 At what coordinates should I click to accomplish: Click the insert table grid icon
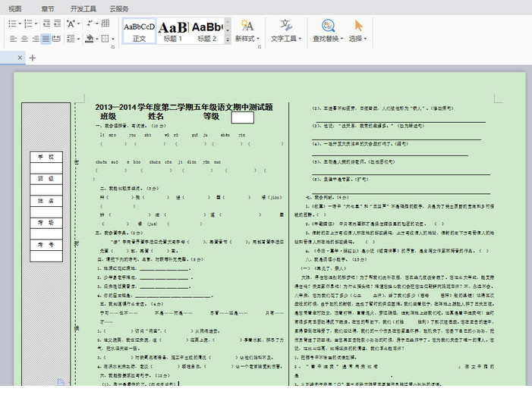pos(105,23)
